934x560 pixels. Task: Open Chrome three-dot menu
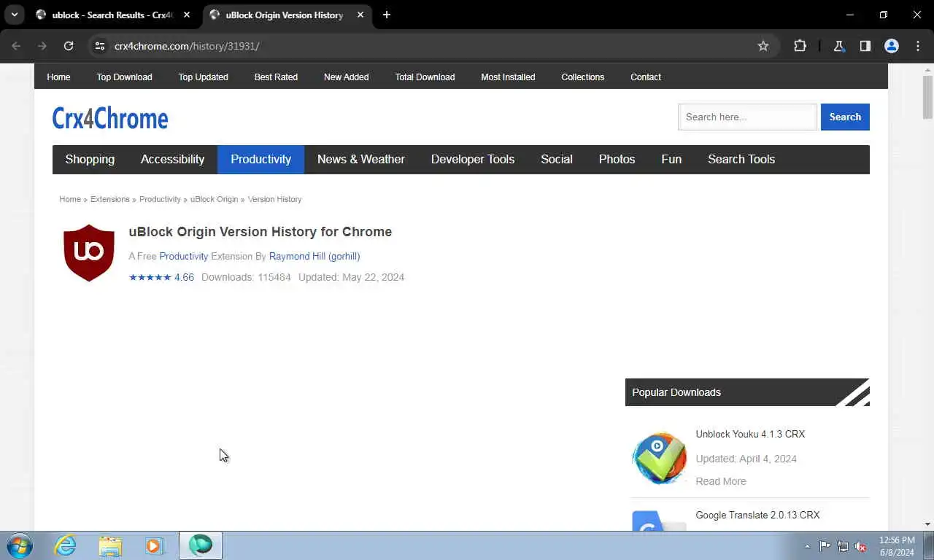pos(918,46)
